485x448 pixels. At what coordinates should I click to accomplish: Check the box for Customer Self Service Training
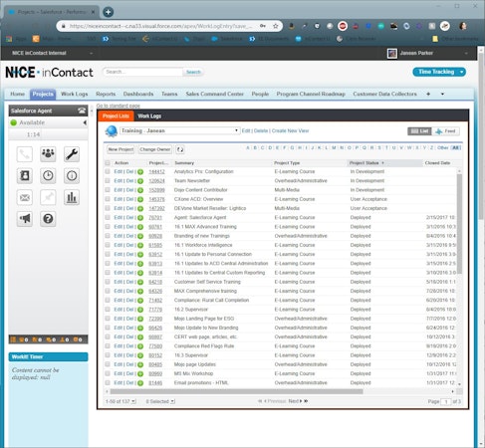click(108, 282)
